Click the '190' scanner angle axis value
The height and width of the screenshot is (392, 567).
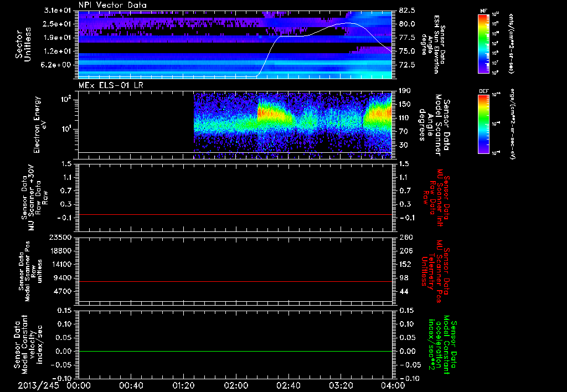tap(405, 91)
